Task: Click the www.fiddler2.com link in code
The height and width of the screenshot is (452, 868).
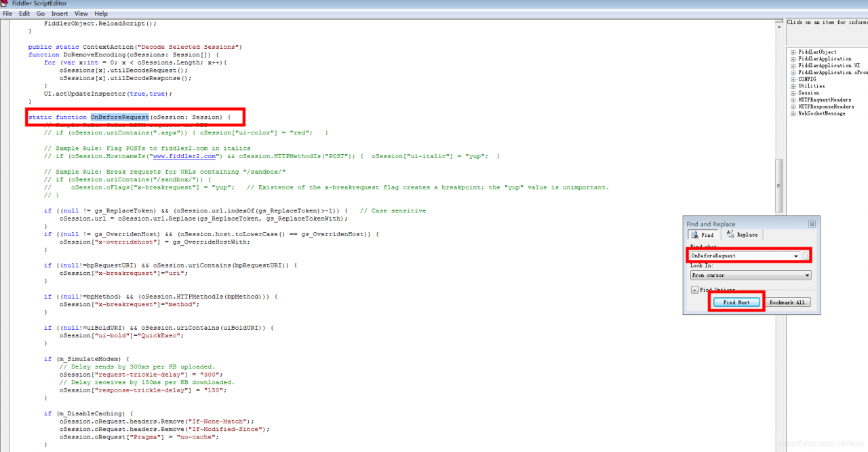Action: tap(184, 156)
